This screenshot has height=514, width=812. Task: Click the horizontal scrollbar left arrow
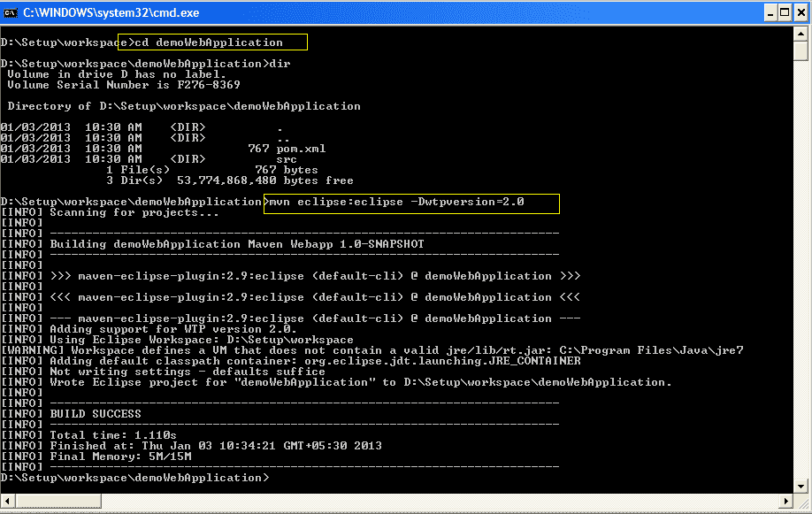pos(7,501)
